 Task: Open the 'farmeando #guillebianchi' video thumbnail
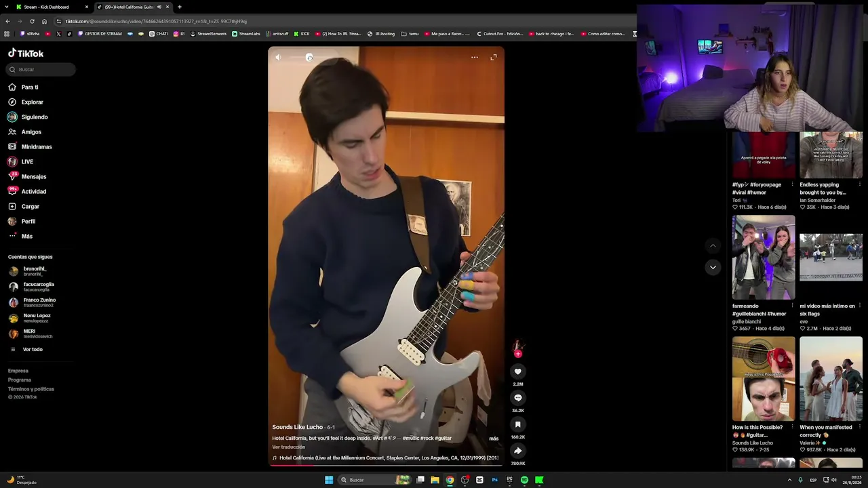pos(764,258)
